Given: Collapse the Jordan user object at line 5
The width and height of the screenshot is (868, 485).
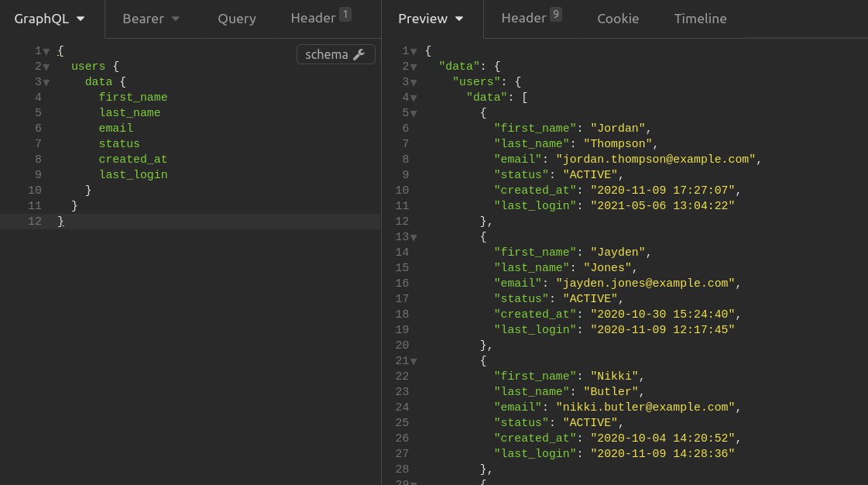Looking at the screenshot, I should (x=413, y=113).
